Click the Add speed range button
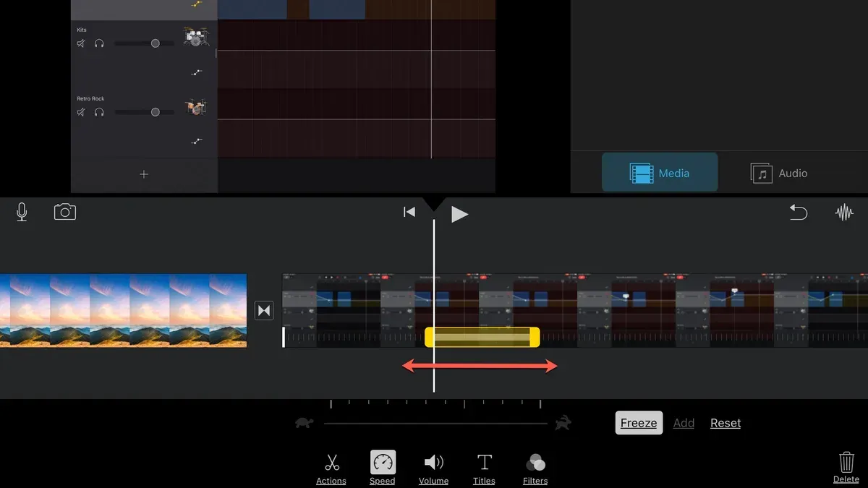The width and height of the screenshot is (868, 488). pyautogui.click(x=684, y=423)
